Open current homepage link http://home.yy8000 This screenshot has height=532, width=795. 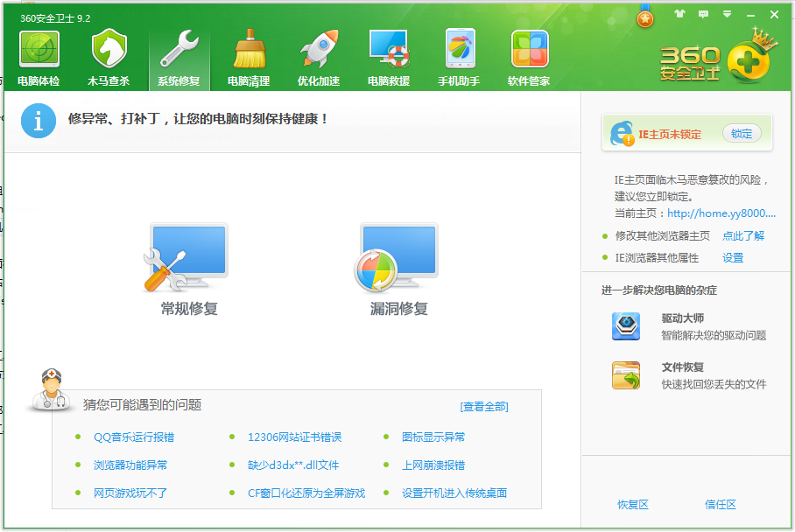click(721, 213)
